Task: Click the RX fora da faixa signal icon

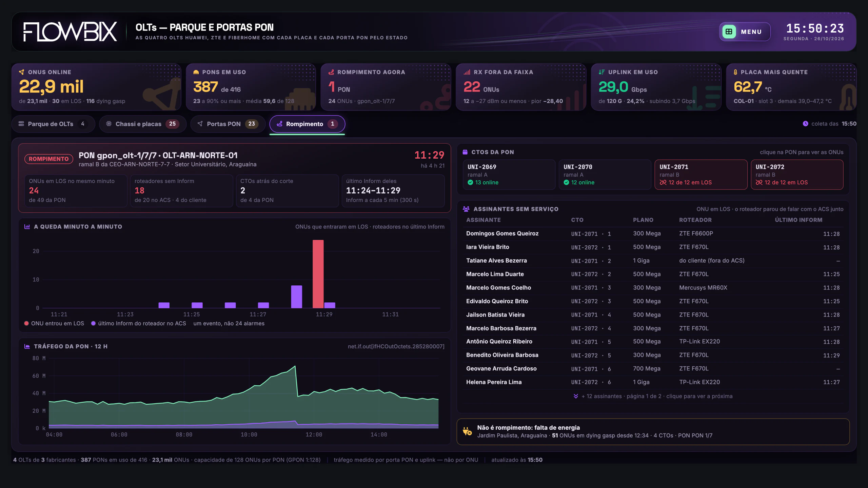Action: (467, 72)
